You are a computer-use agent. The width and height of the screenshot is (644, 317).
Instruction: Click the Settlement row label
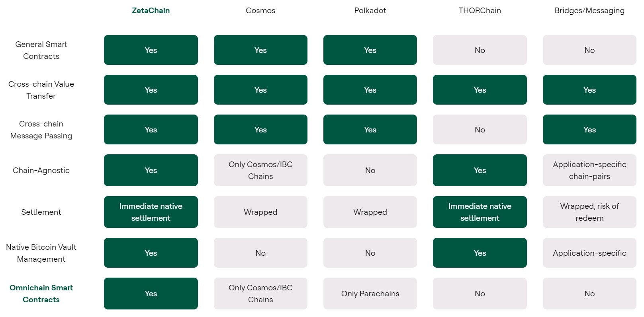41,212
